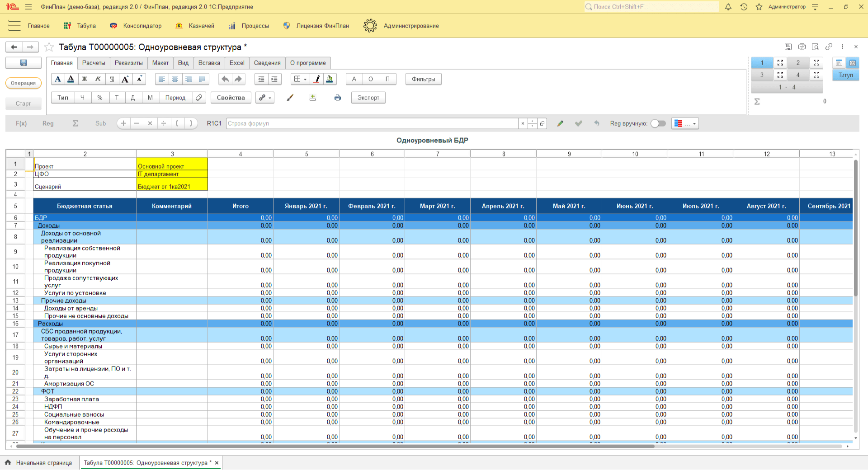This screenshot has height=470, width=868.
Task: Click the eraser clear-format icon
Action: [x=199, y=98]
